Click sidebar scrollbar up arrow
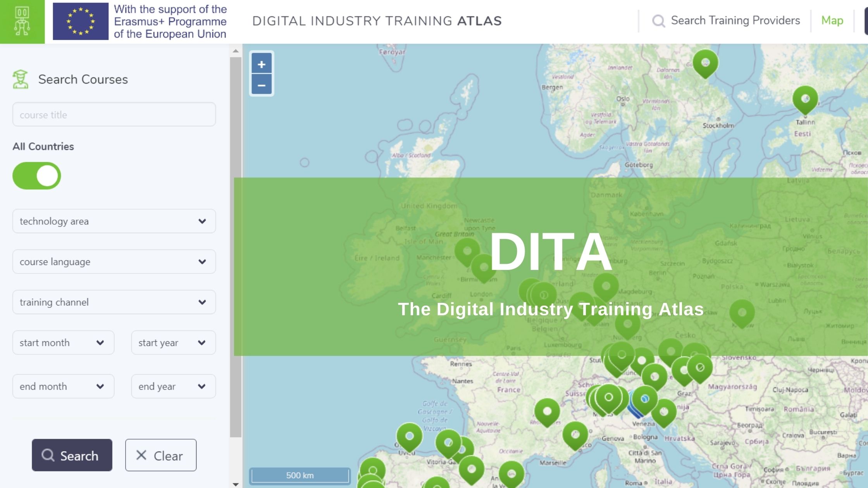 (236, 51)
